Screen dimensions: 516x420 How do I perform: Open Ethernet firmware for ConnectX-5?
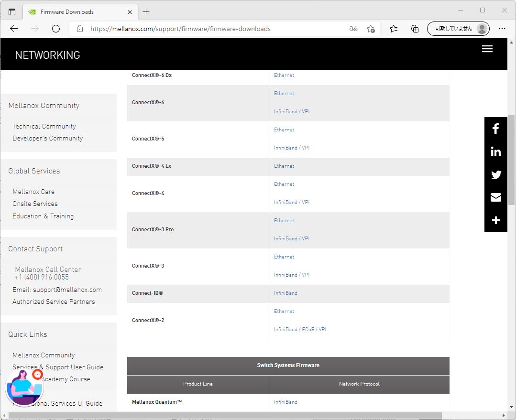[284, 130]
